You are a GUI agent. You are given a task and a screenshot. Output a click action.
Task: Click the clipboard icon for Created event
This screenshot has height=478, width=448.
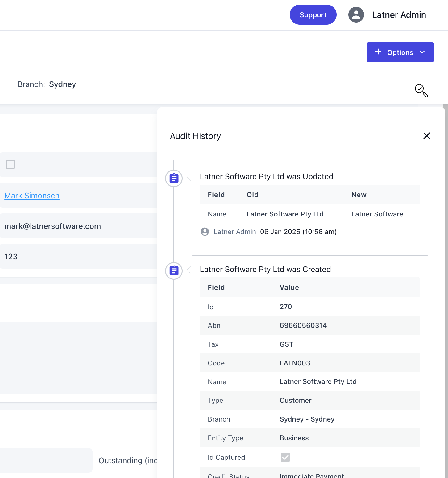(174, 270)
